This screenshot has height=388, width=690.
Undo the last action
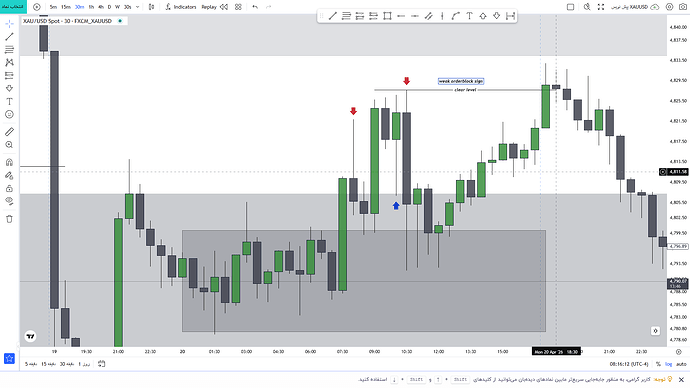point(255,7)
